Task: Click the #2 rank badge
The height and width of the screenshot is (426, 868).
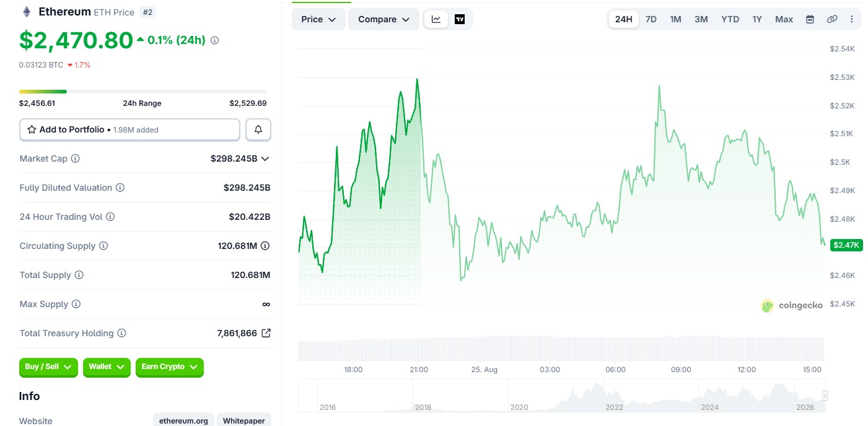Action: pyautogui.click(x=147, y=12)
